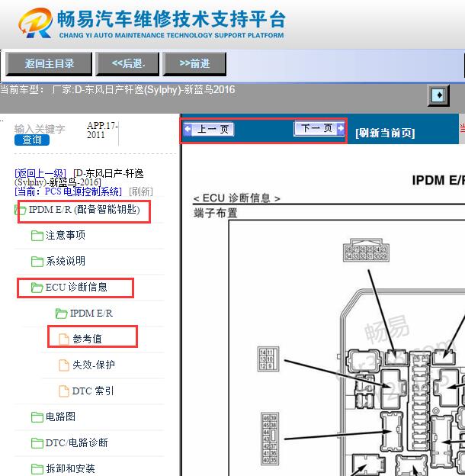
Task: Click the folder icon next to 注意事项
Action: pos(37,236)
